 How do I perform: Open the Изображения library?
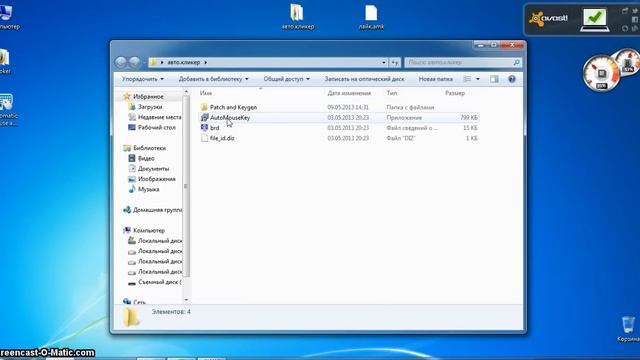tap(157, 179)
